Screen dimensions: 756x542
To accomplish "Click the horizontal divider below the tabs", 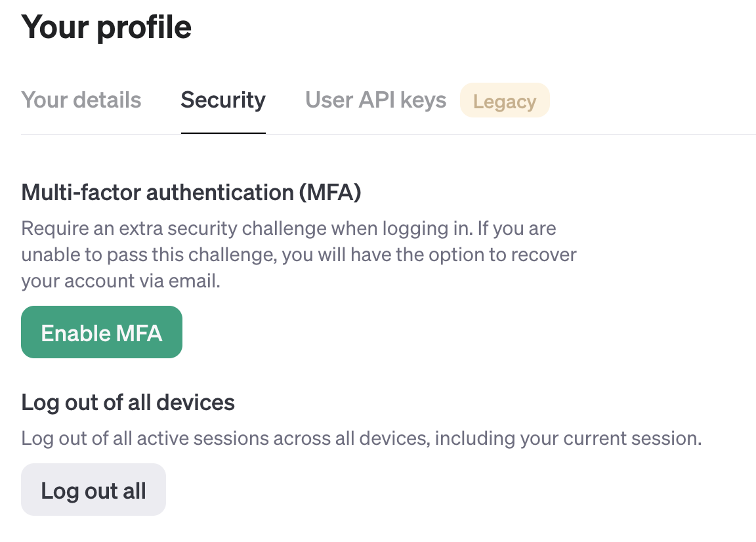I will 388,134.
